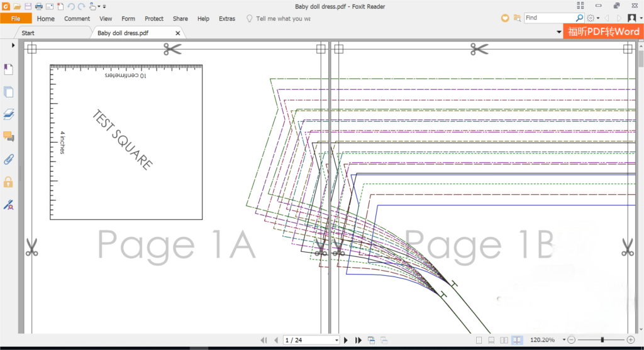Expand the page number dropdown
This screenshot has width=644, height=350.
point(336,340)
